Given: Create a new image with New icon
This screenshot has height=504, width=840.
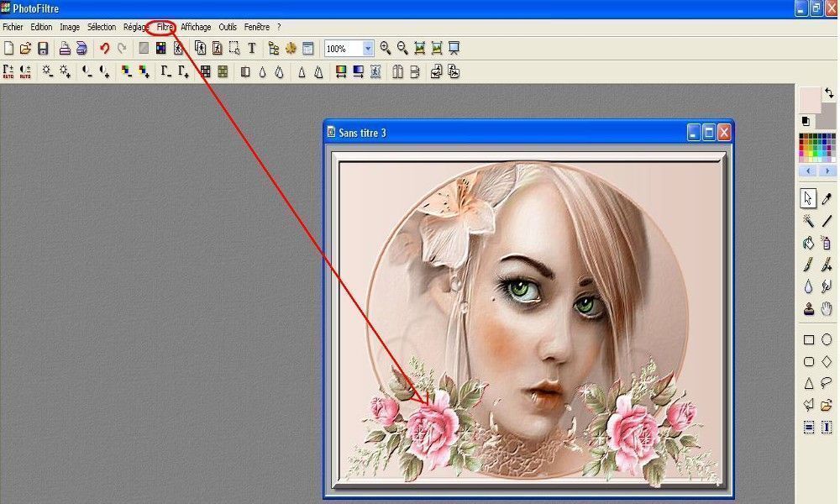Looking at the screenshot, I should 8,48.
